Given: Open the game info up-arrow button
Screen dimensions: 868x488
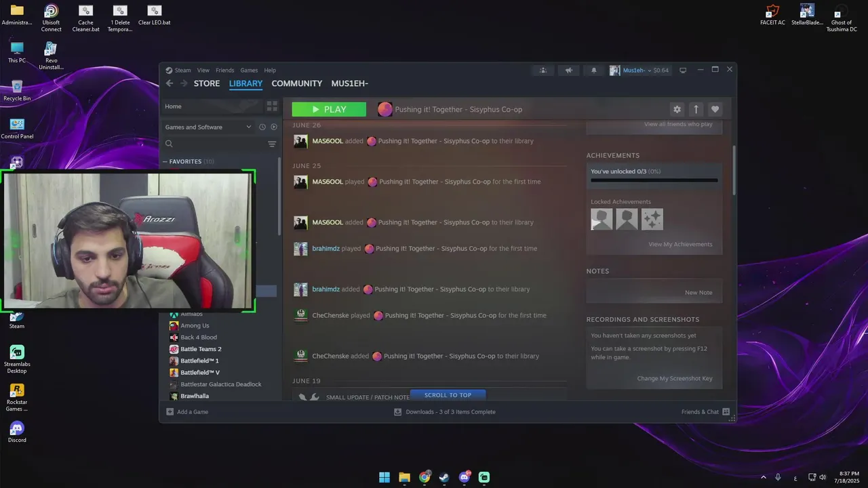Looking at the screenshot, I should 696,109.
